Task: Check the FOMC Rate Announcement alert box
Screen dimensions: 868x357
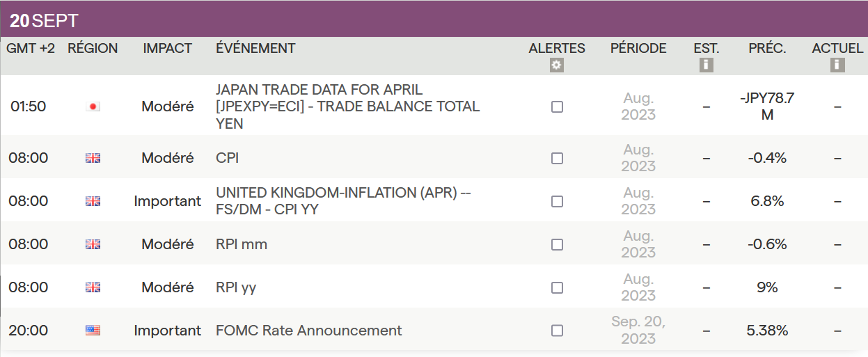Action: [557, 331]
